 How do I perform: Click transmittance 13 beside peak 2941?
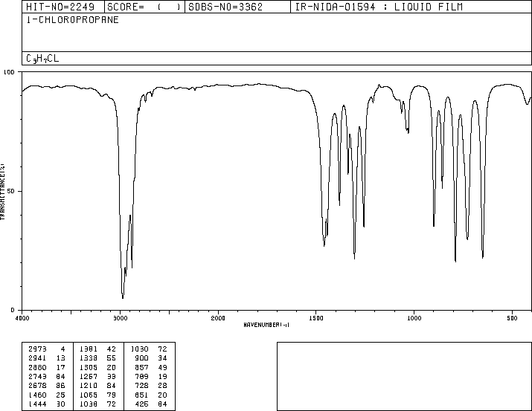click(x=61, y=358)
